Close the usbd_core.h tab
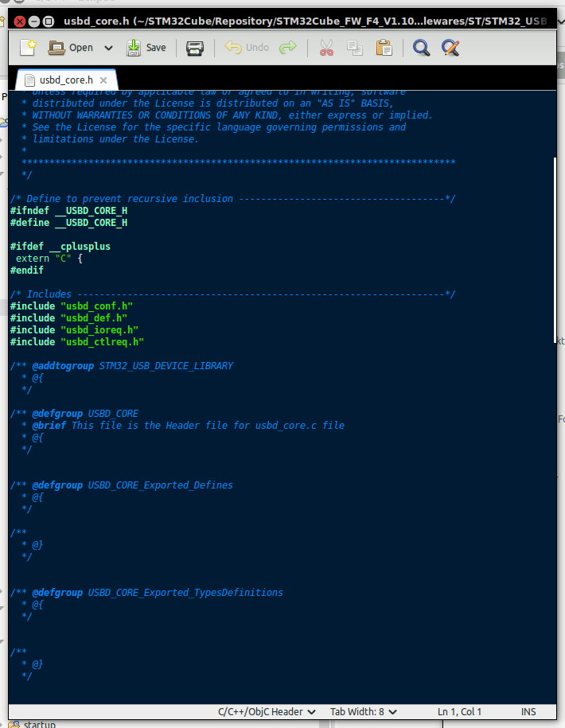 click(105, 80)
